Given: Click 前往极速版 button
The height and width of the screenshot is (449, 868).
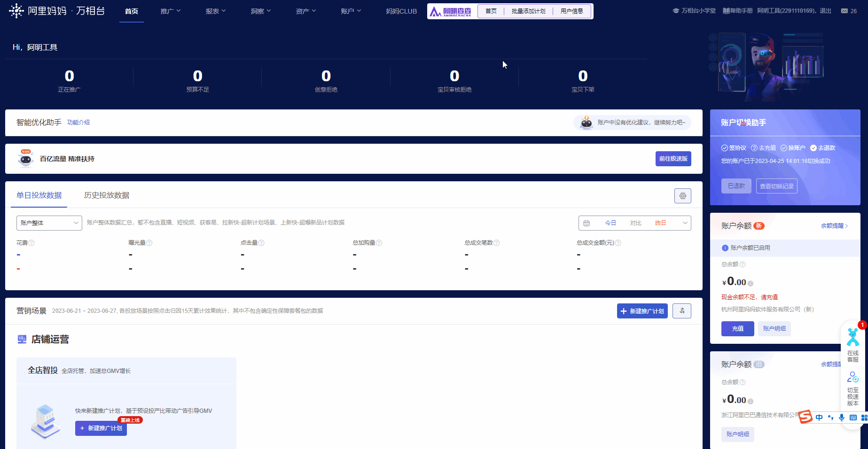Looking at the screenshot, I should point(673,159).
